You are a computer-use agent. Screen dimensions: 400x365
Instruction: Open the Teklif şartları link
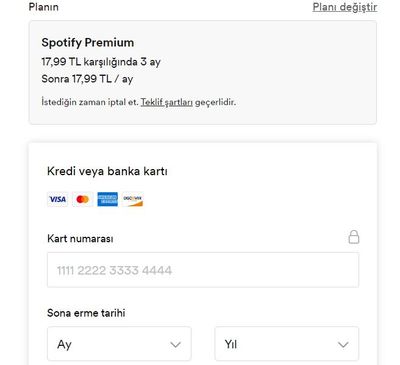167,102
